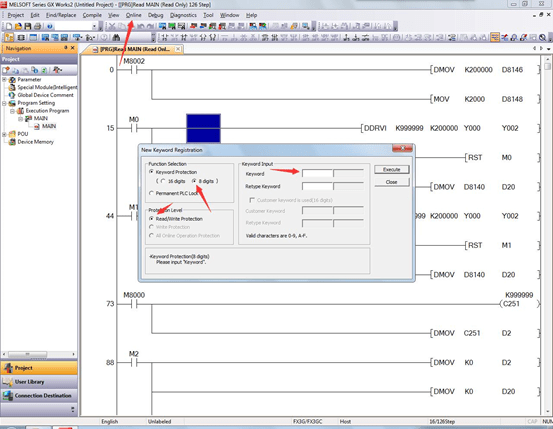Close the Navigation panel with its X
This screenshot has height=429, width=553.
(x=73, y=48)
